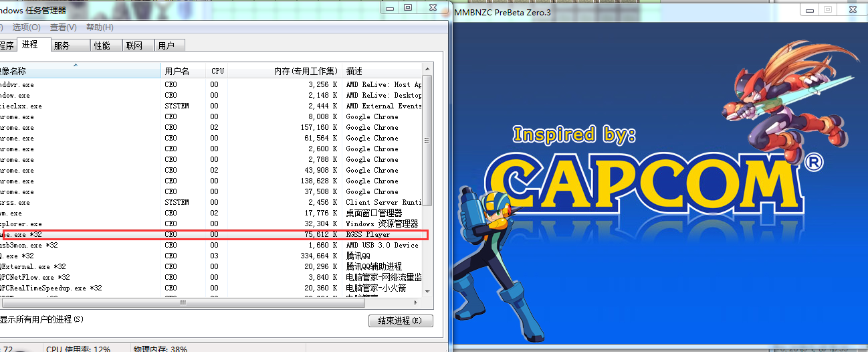Select the chrome.exe row using 2,788 K
Screen dimensions: 868x352
[211, 160]
